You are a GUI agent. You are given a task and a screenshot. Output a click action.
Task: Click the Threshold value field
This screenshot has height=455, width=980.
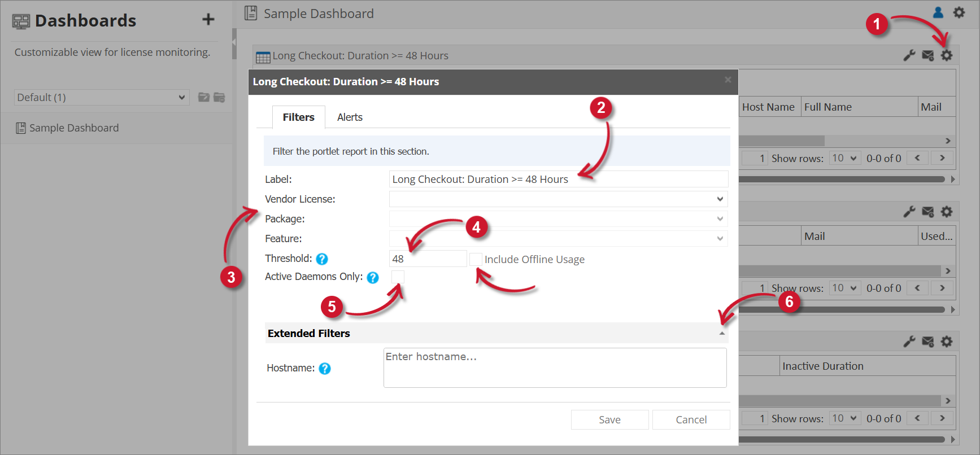[428, 259]
